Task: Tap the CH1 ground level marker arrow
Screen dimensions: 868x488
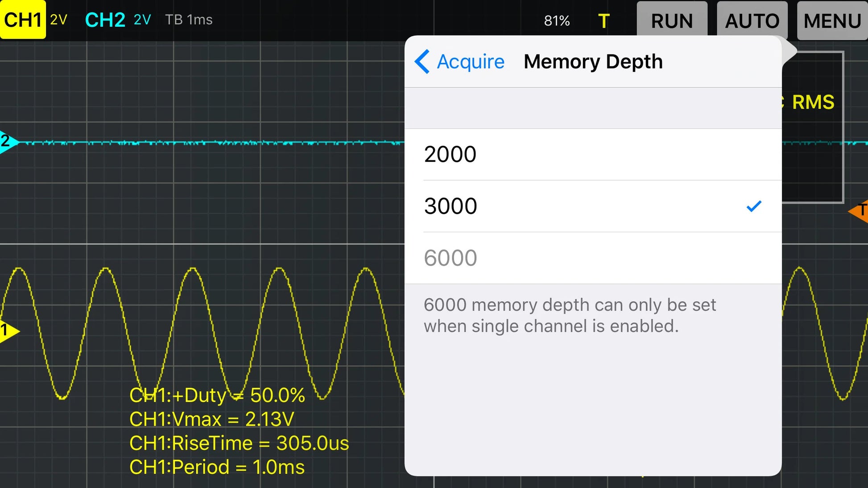Action: click(x=8, y=331)
